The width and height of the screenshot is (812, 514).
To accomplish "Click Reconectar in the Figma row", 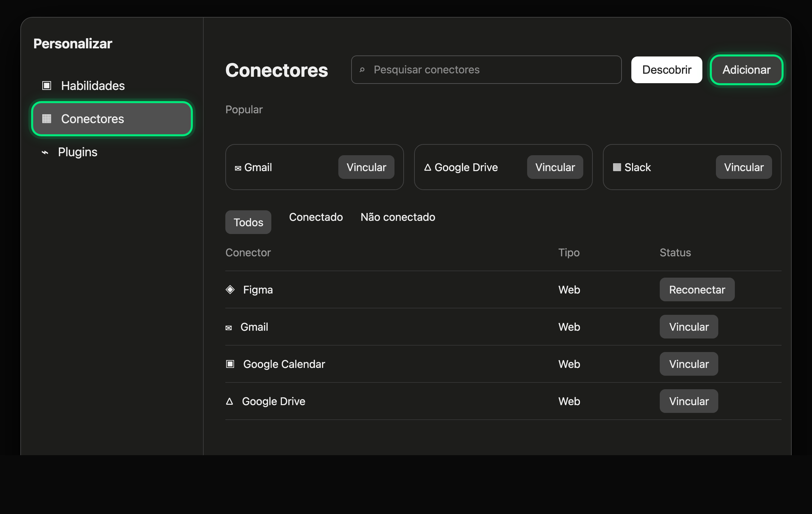I will [697, 289].
